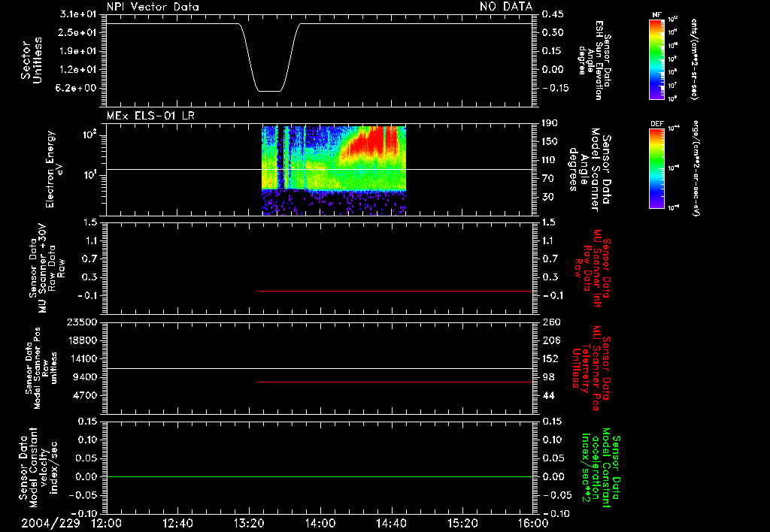Click the "12:40" time axis label

(177, 523)
